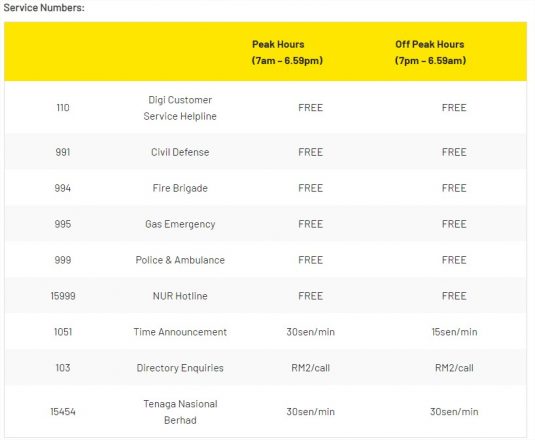Select the 999 service number
Viewport: 535px width, 440px height.
pos(63,260)
